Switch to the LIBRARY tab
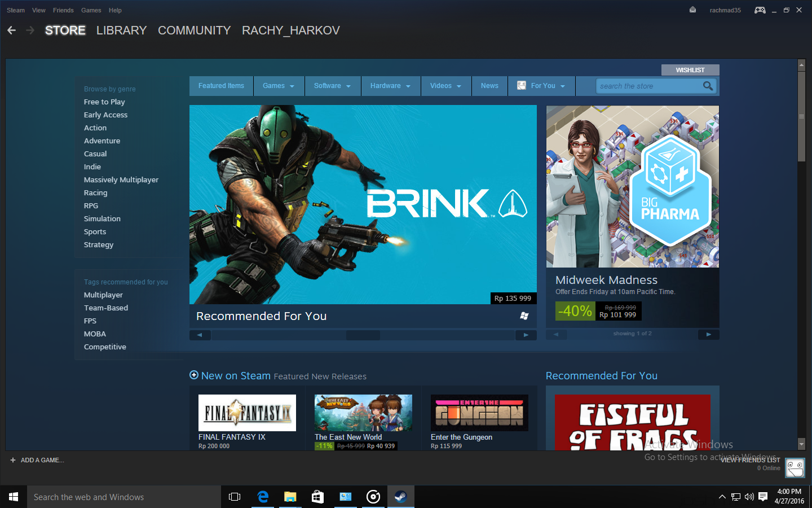Viewport: 812px width, 508px height. click(x=121, y=30)
